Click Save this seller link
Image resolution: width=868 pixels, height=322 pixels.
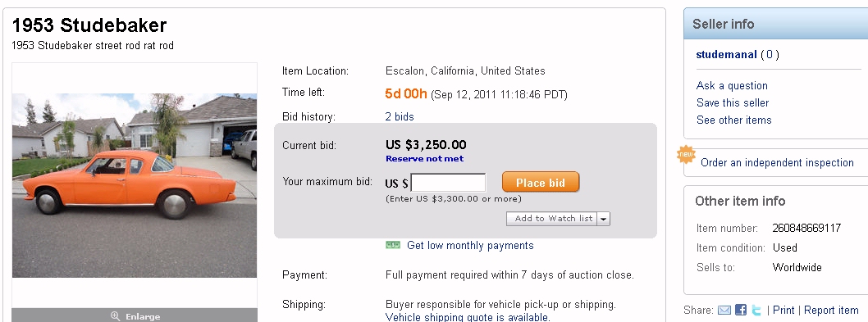[x=733, y=103]
